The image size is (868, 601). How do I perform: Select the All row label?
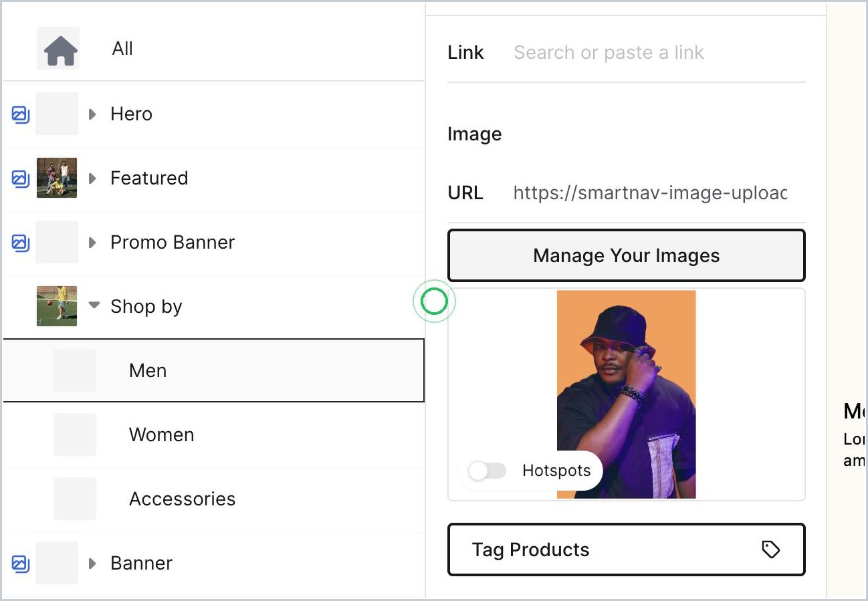(x=122, y=49)
